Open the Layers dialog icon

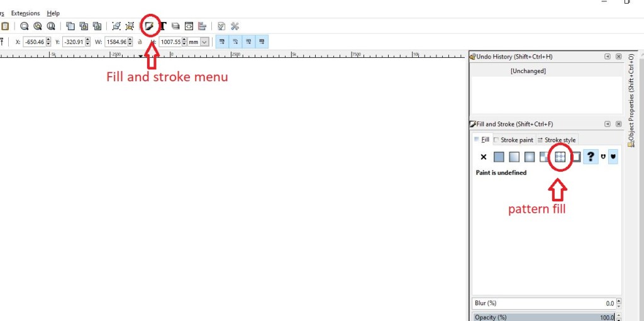(175, 26)
